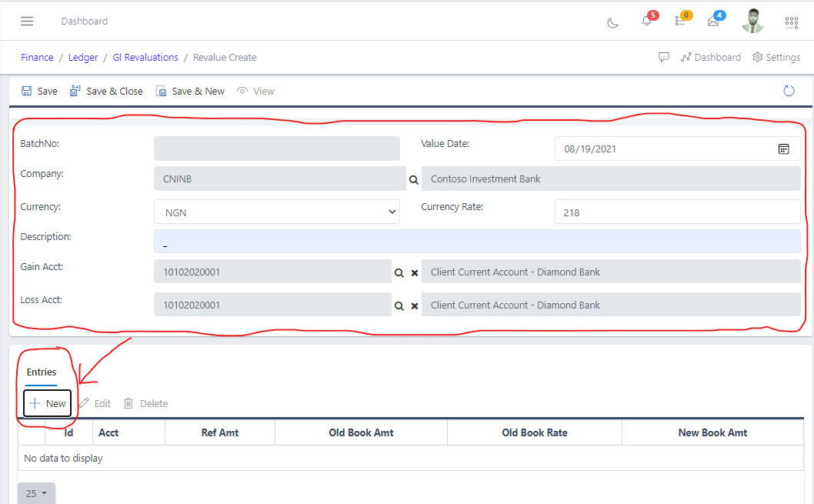Viewport: 814px width, 504px height.
Task: Open Settings via the gear icon
Action: pyautogui.click(x=776, y=57)
